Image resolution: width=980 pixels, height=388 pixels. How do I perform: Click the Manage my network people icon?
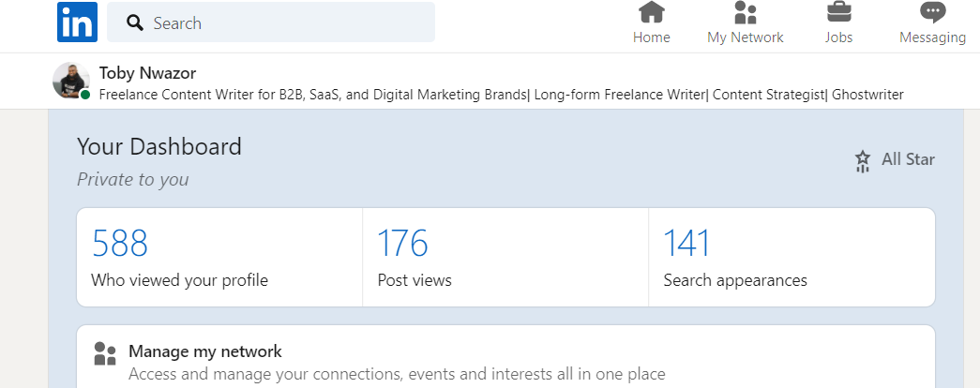click(x=105, y=353)
